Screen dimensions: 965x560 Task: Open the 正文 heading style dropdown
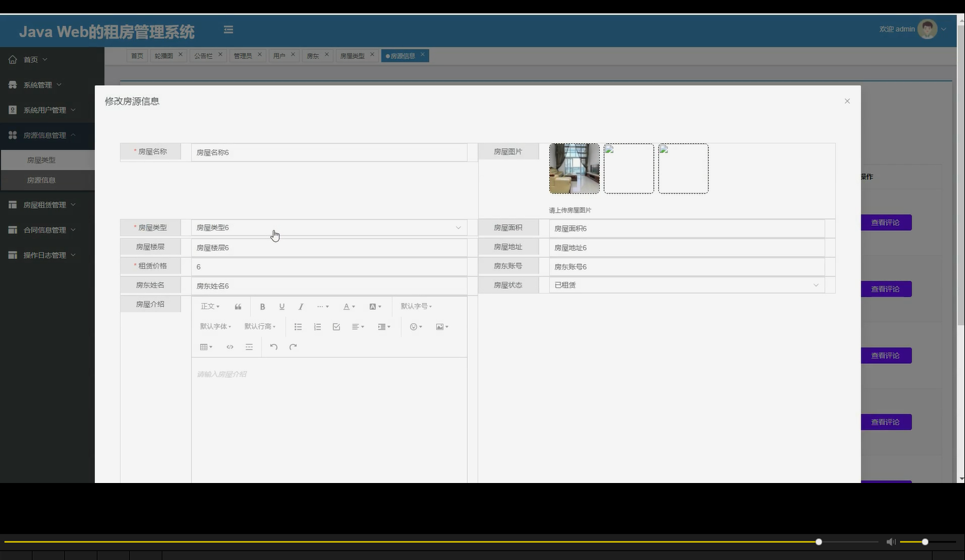pyautogui.click(x=210, y=307)
